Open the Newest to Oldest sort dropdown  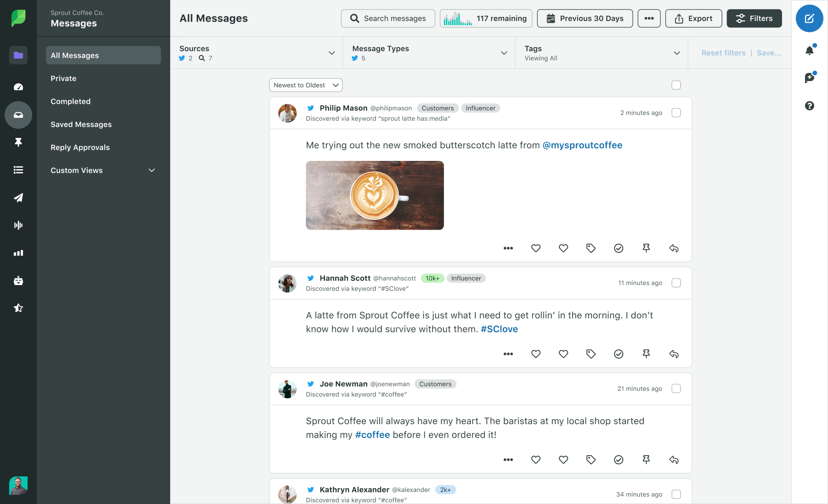(305, 85)
